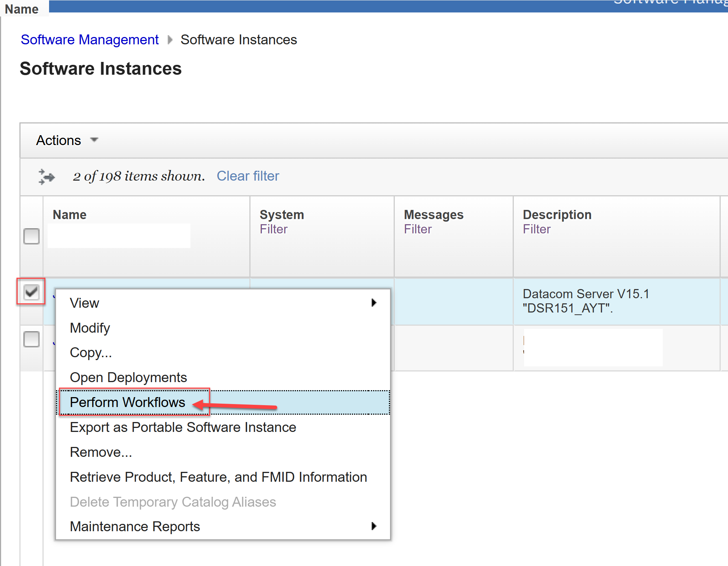Choose Open Deployments menu item
This screenshot has width=728, height=566.
click(x=128, y=377)
